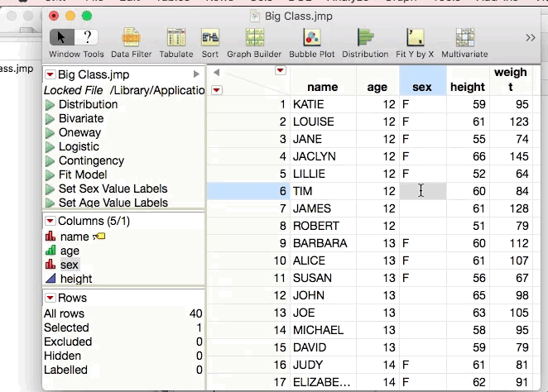Viewport: 548px width, 392px height.
Task: Collapse side panels with left arrow
Action: [x=216, y=72]
